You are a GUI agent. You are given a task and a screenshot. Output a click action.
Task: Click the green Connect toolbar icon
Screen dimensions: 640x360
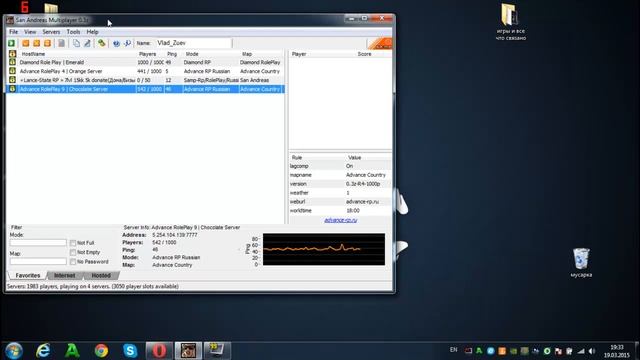click(x=11, y=43)
